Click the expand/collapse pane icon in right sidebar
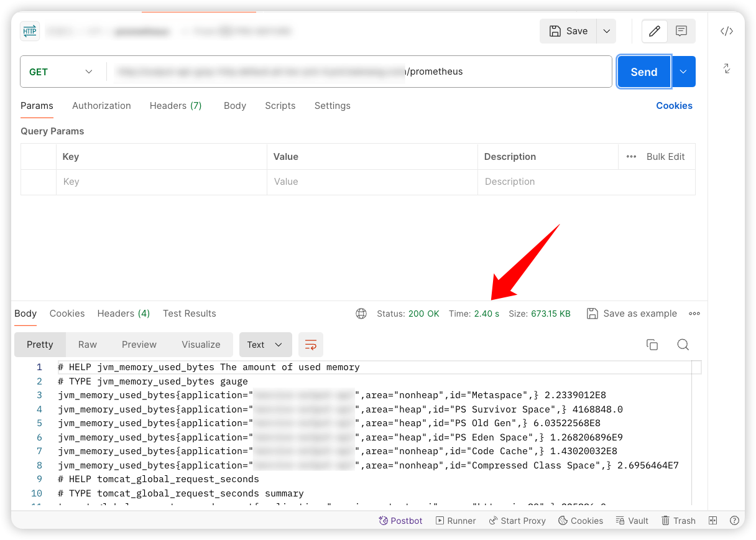 click(727, 68)
